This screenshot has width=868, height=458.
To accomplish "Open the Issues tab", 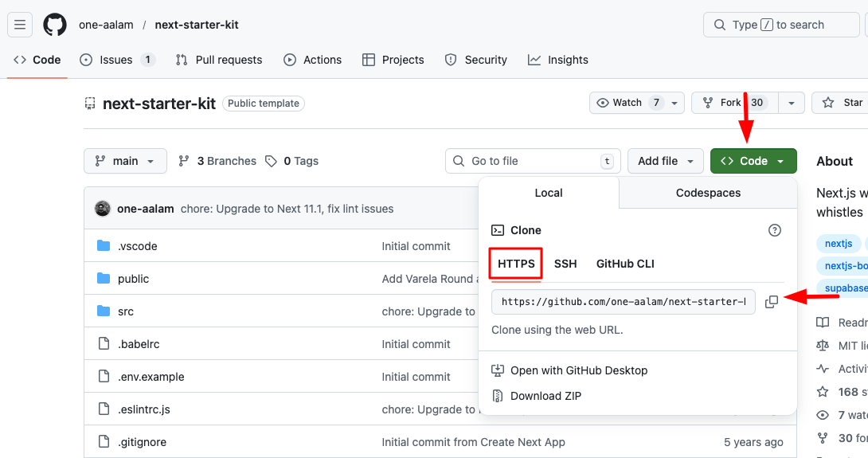I will tap(117, 60).
